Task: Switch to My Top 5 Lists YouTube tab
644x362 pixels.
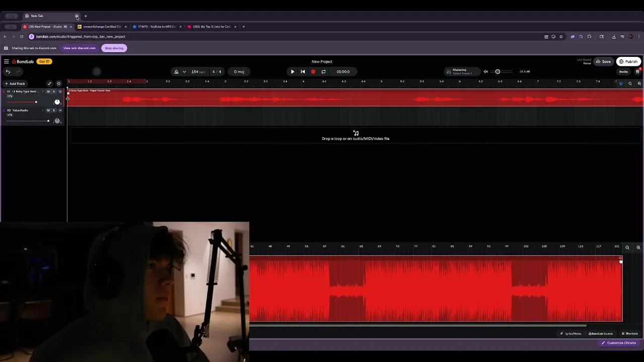Action: click(x=211, y=27)
